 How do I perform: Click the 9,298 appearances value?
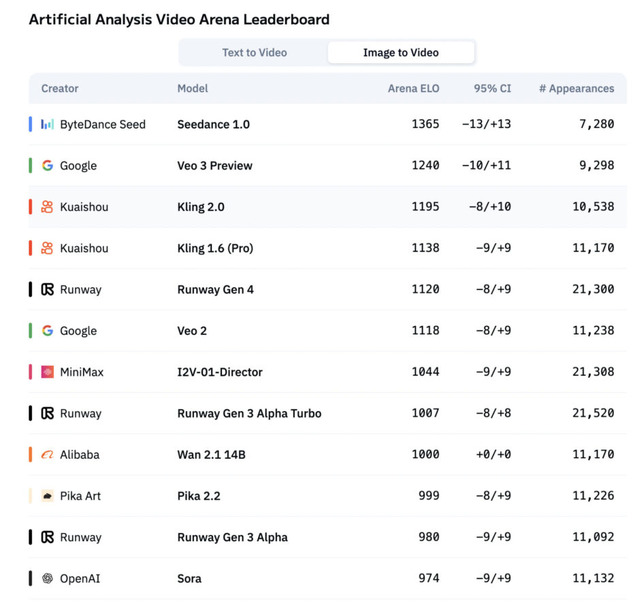[x=597, y=165]
